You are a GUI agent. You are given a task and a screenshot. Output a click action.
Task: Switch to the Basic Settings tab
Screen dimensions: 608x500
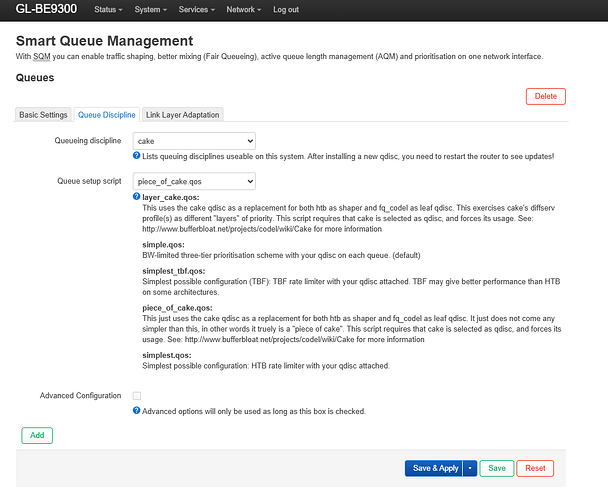(x=44, y=115)
